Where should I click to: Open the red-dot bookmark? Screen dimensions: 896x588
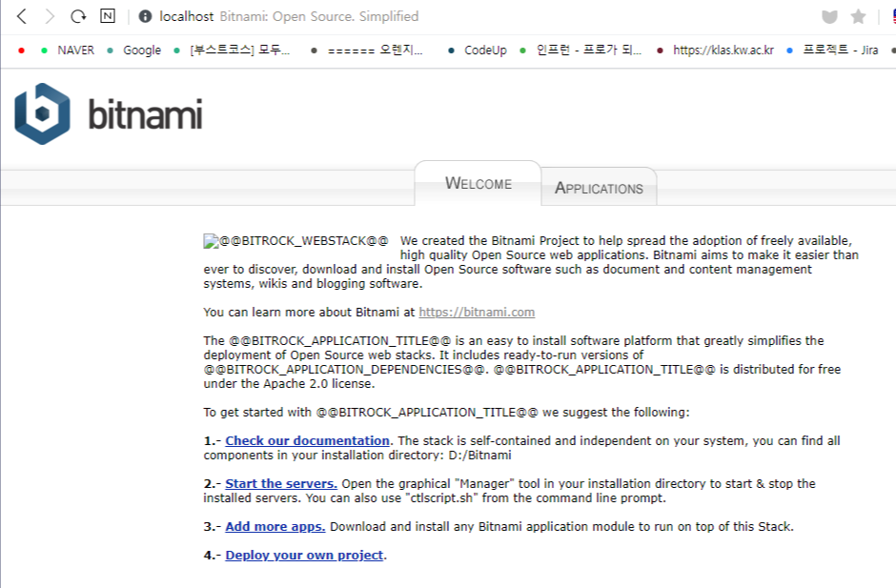pos(21,51)
